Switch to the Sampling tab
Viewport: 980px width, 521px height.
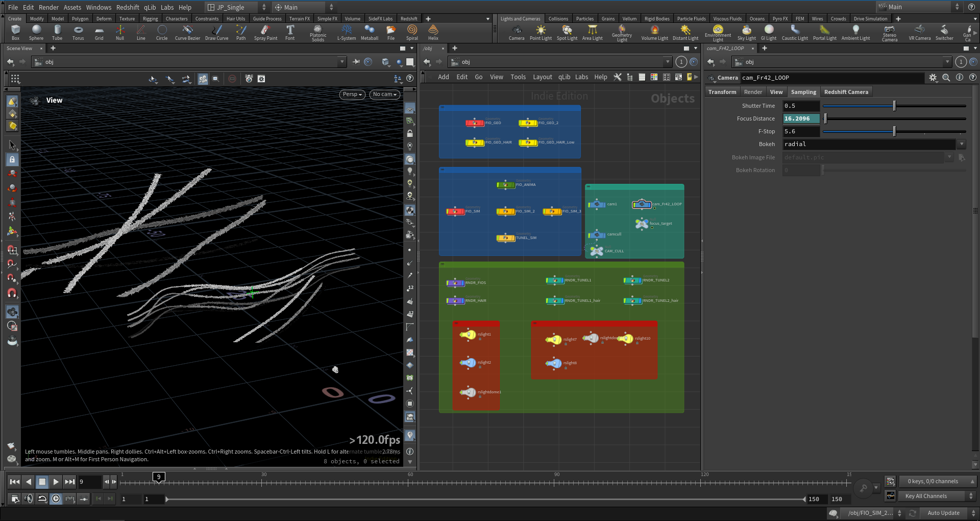pyautogui.click(x=803, y=92)
